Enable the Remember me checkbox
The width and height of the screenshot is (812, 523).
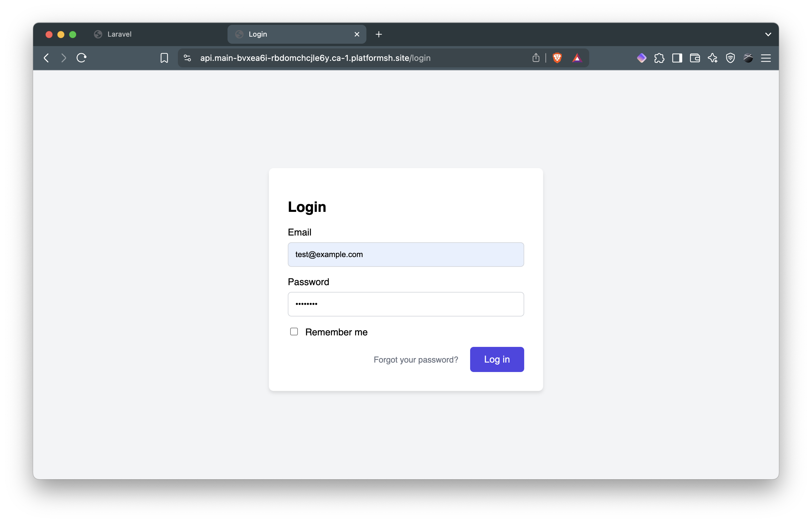(x=294, y=332)
